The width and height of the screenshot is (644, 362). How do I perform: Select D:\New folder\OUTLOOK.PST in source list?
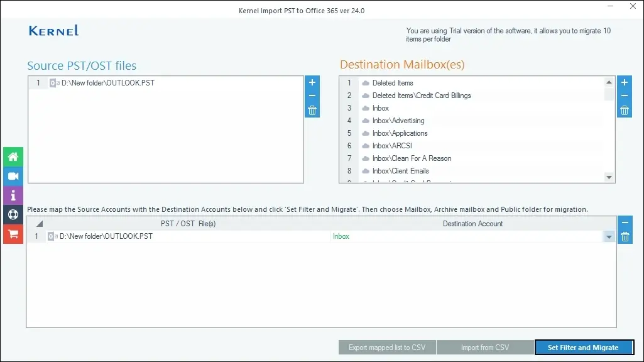pyautogui.click(x=166, y=83)
